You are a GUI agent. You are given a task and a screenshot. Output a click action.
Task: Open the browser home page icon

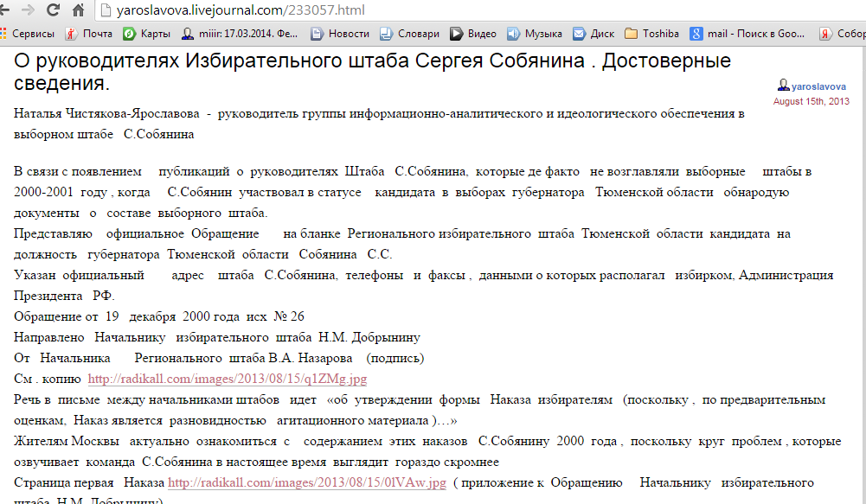[x=79, y=10]
